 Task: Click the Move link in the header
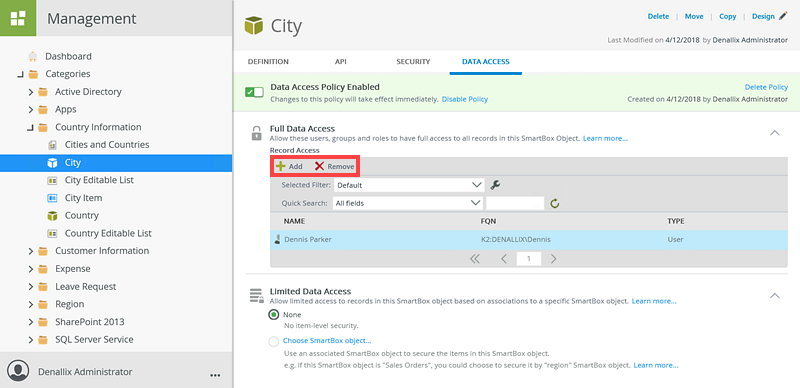click(x=694, y=16)
